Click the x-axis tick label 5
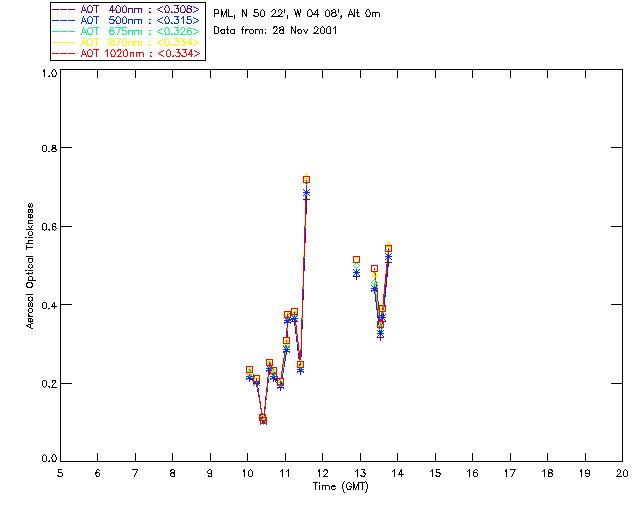Screen dimensions: 640x512 point(60,473)
